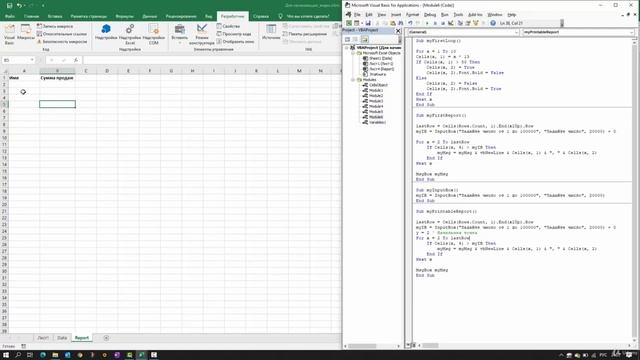The image size is (640, 360).
Task: Collapse the Microsoft Excel Objects folder
Action: tap(353, 53)
